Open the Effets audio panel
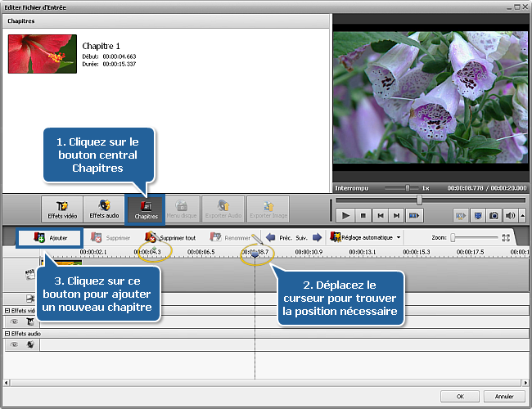The width and height of the screenshot is (532, 409). point(103,209)
